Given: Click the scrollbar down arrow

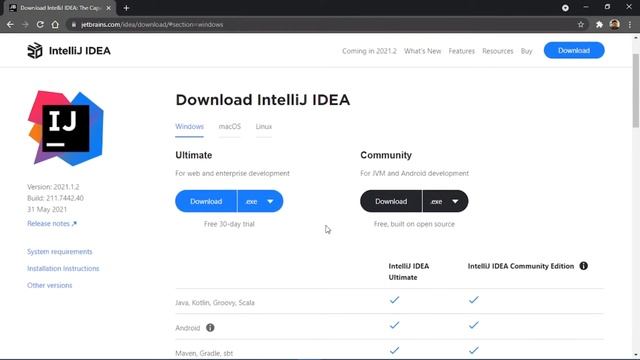Looking at the screenshot, I should click(x=636, y=355).
